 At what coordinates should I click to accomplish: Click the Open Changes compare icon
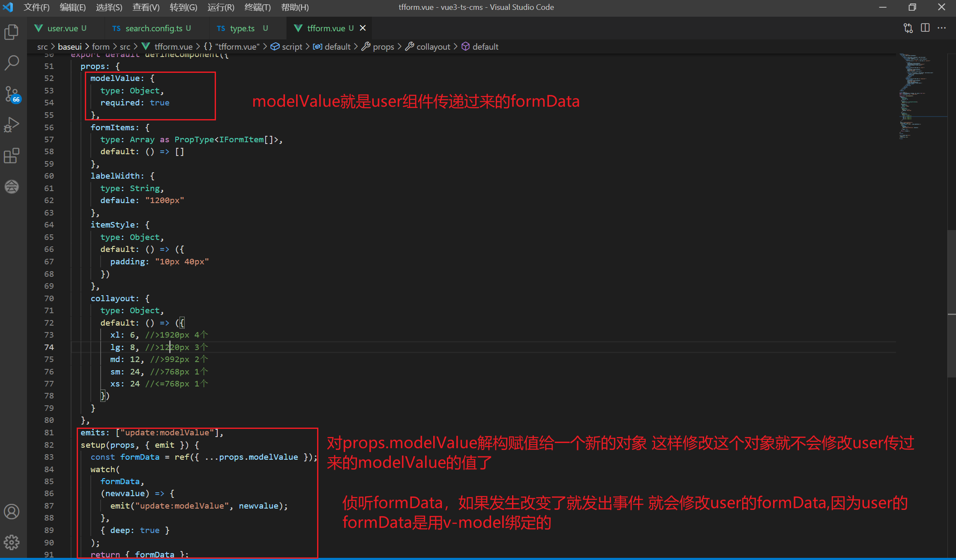click(908, 28)
